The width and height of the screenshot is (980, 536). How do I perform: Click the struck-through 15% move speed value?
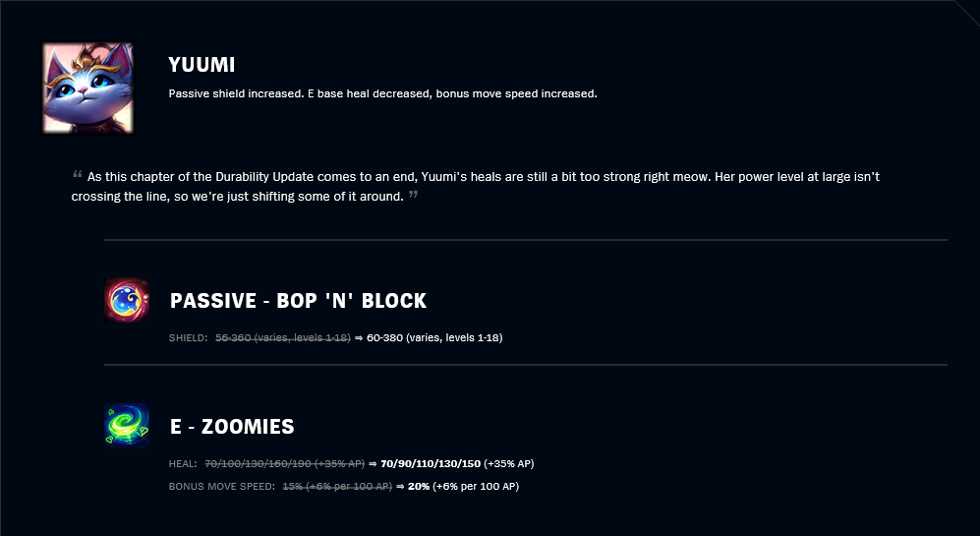pos(337,487)
